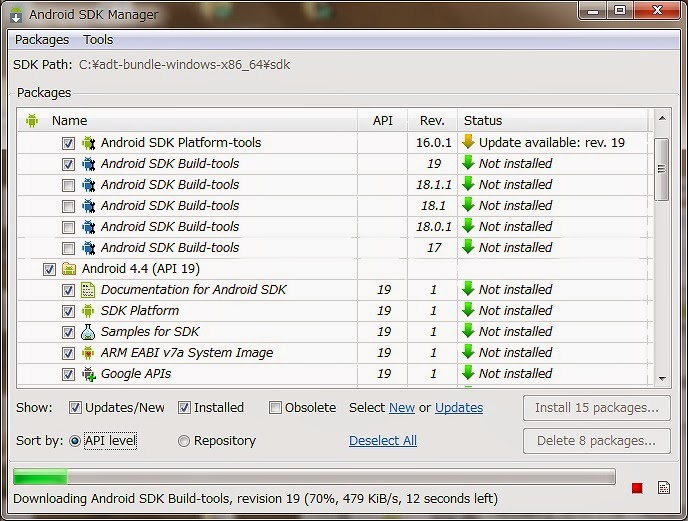Click the New link to select new packages
The image size is (688, 521).
[402, 408]
